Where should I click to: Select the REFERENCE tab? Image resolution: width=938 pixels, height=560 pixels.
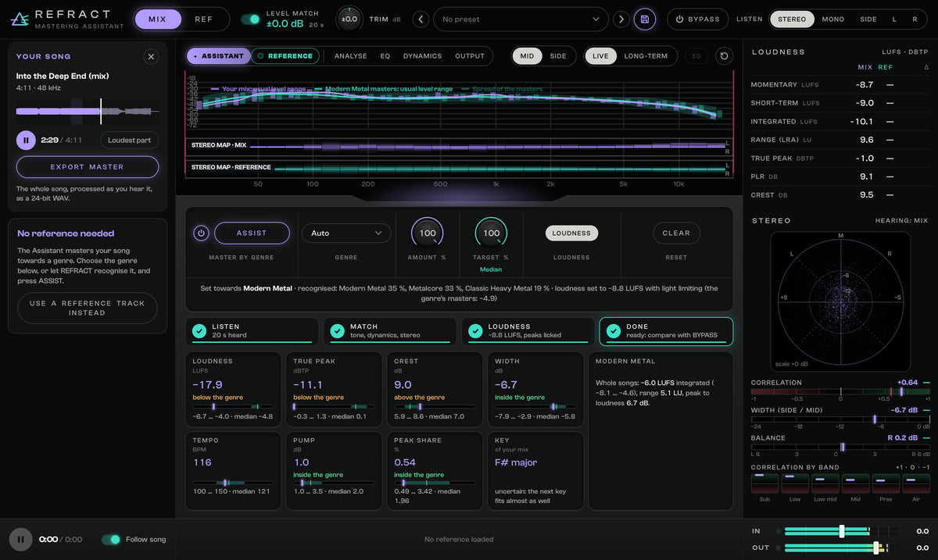click(x=285, y=56)
